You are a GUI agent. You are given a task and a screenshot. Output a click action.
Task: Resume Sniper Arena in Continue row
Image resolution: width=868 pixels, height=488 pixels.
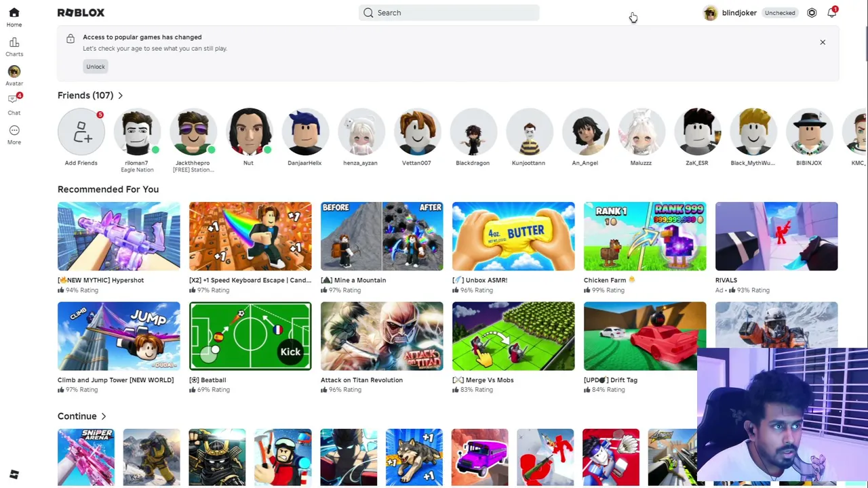(x=86, y=457)
